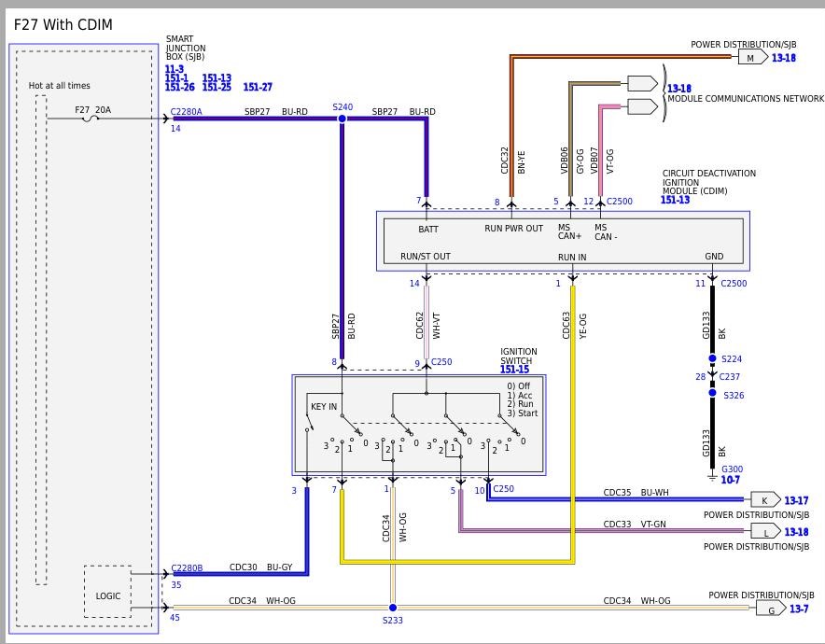
Task: Click the C2280A connector label
Action: 187,112
